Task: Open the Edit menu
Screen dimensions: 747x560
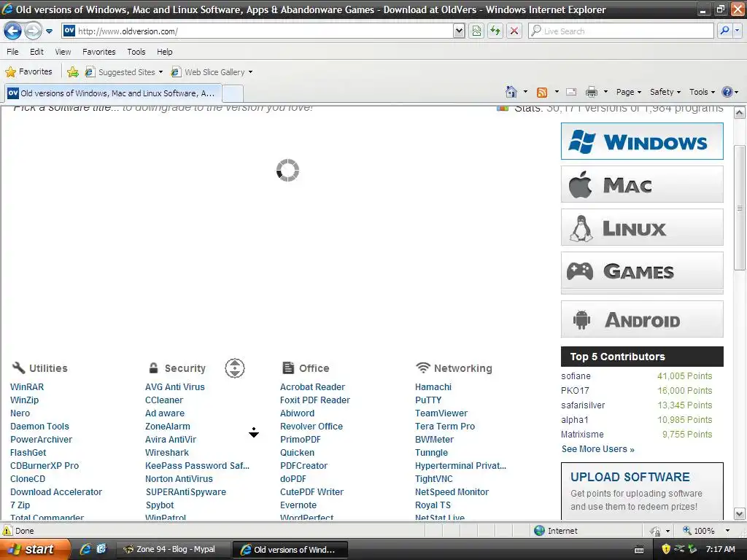Action: point(36,52)
